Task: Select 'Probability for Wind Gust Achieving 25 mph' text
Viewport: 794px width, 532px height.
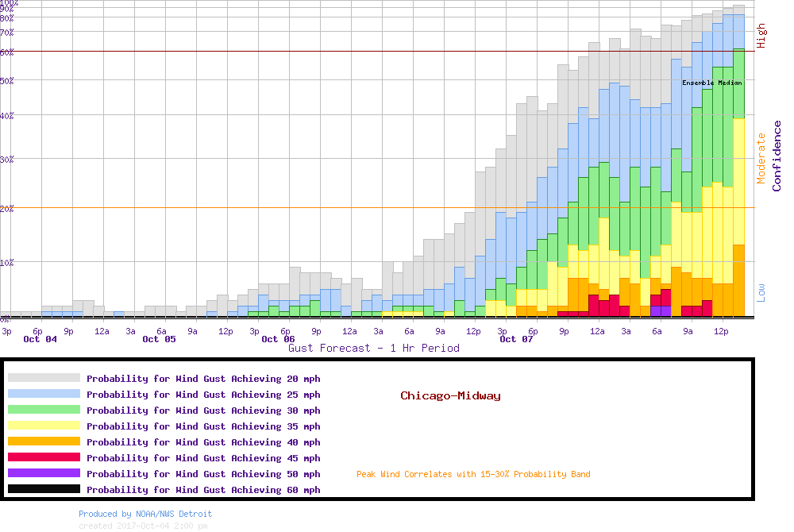Action: pos(203,395)
